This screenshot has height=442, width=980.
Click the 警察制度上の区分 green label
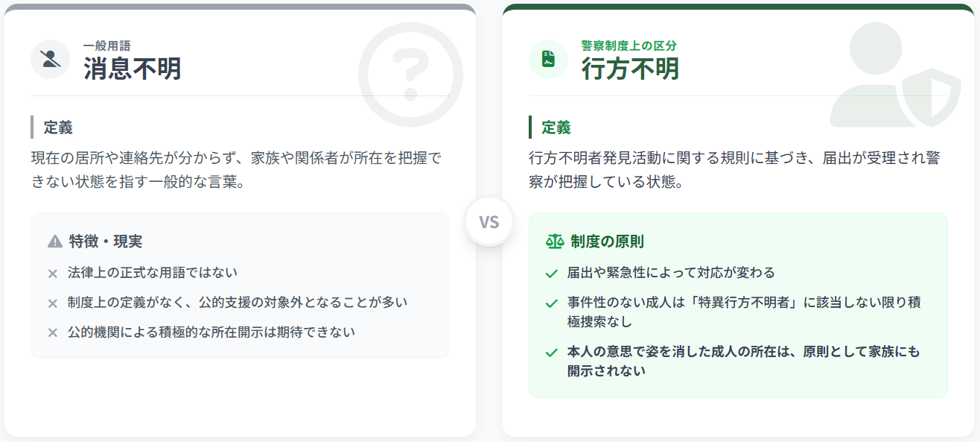[x=629, y=45]
